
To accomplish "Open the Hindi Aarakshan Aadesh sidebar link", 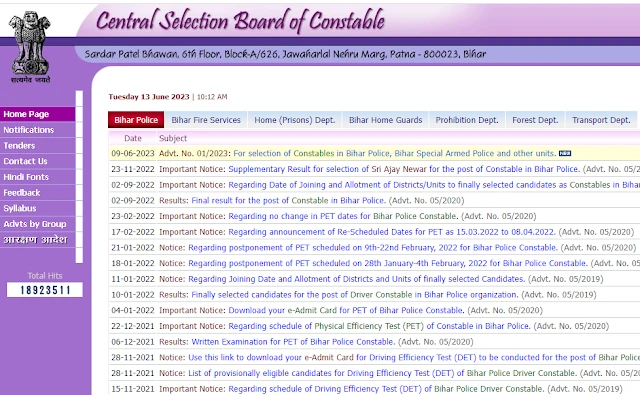I will coord(37,240).
